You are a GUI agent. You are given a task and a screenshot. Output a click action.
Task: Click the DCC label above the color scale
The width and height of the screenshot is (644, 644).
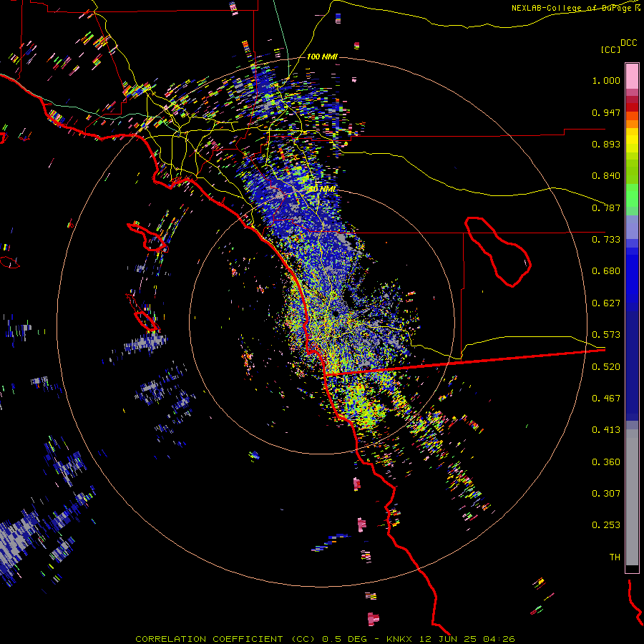pos(628,43)
